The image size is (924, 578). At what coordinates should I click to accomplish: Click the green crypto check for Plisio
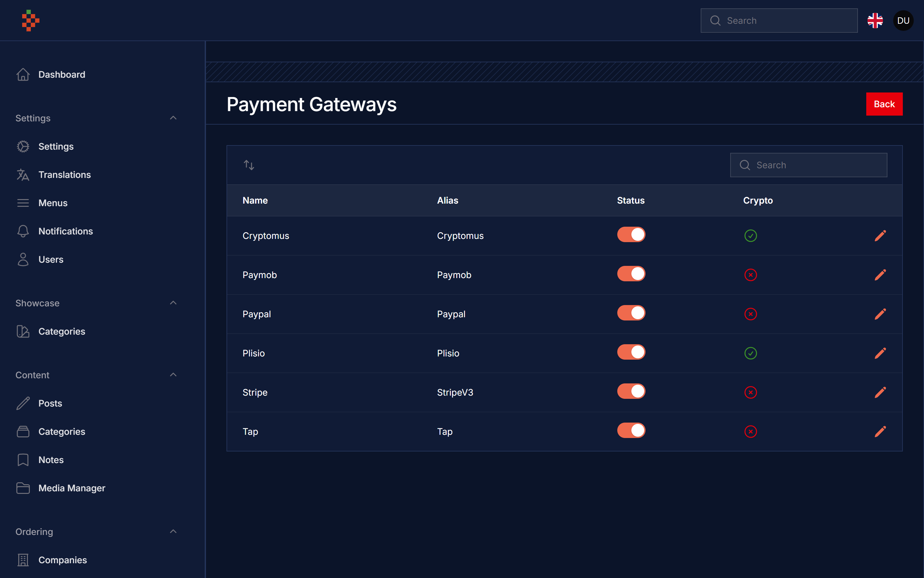[x=750, y=353]
